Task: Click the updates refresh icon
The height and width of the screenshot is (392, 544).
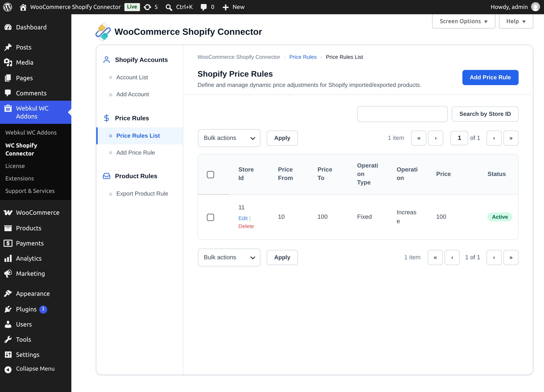Action: coord(147,7)
